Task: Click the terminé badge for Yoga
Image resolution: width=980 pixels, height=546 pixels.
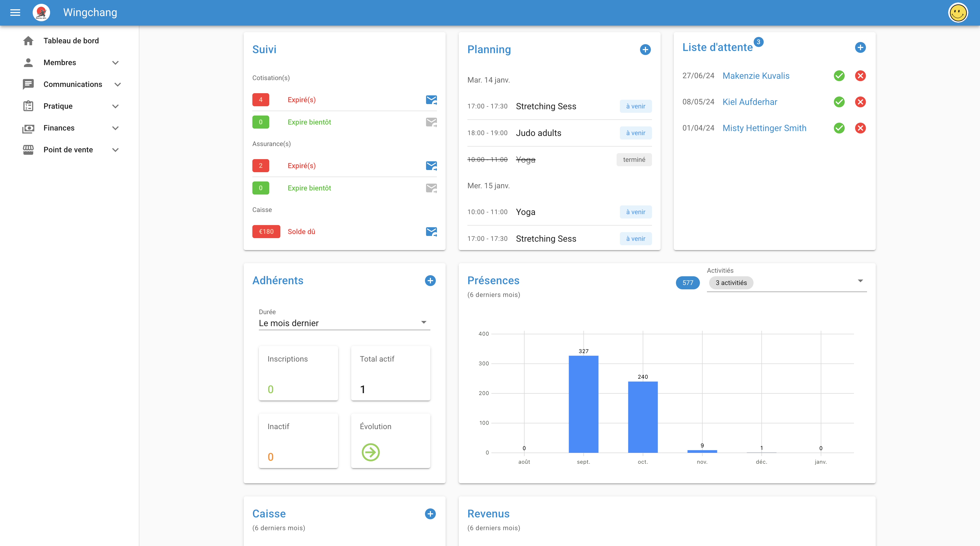Action: [634, 160]
